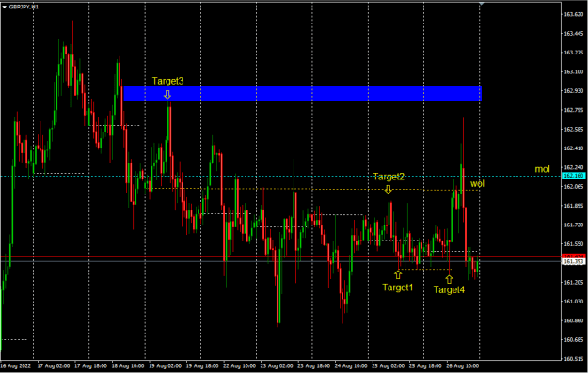Viewport: 588px width, 373px height.
Task: Click the 163.445 price scale value
Action: click(574, 33)
